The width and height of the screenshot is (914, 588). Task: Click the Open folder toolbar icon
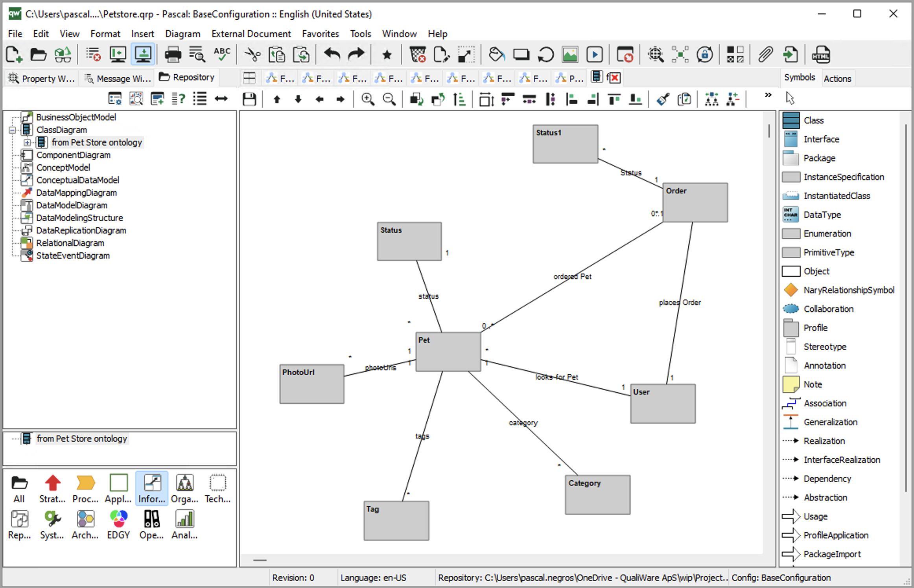39,55
